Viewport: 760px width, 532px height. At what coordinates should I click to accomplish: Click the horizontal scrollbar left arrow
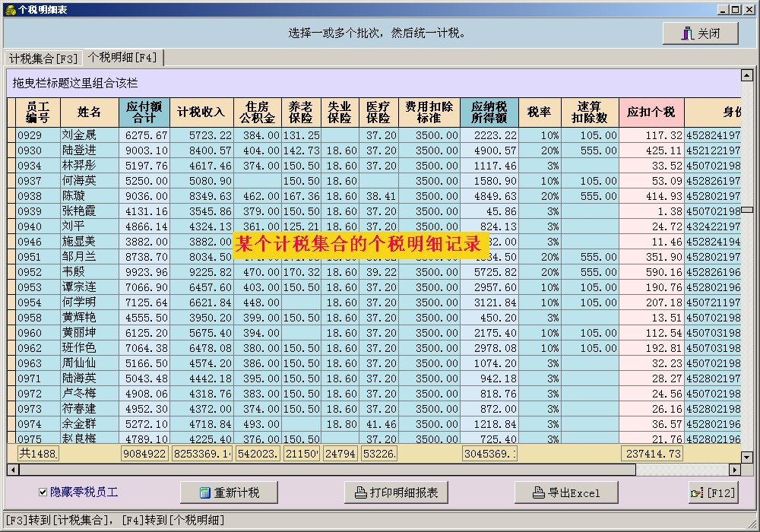(13, 470)
